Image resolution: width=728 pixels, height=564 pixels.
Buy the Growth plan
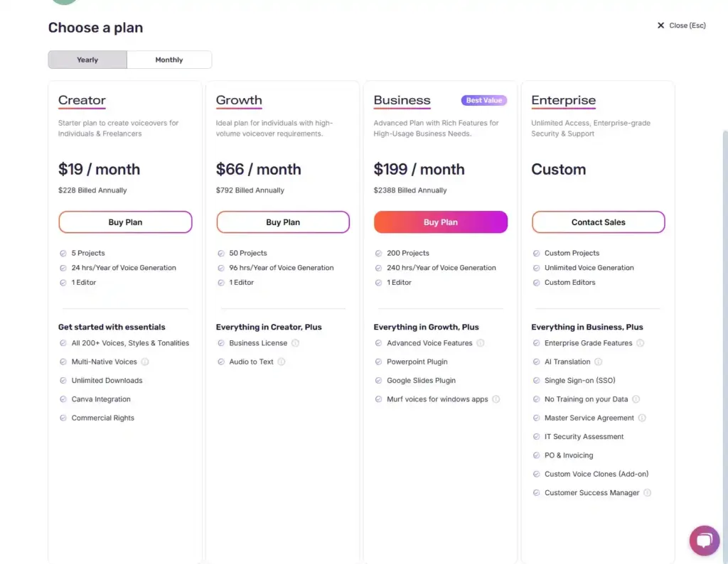pyautogui.click(x=283, y=222)
